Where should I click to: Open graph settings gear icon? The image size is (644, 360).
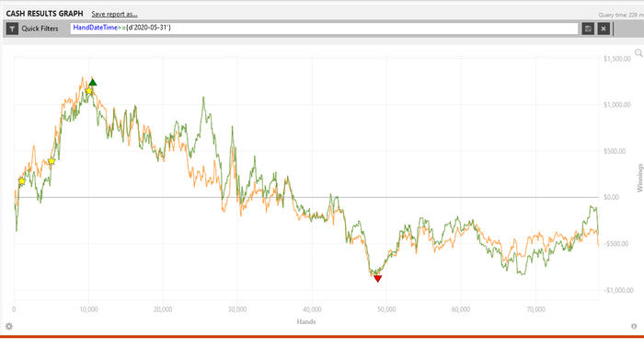click(9, 326)
